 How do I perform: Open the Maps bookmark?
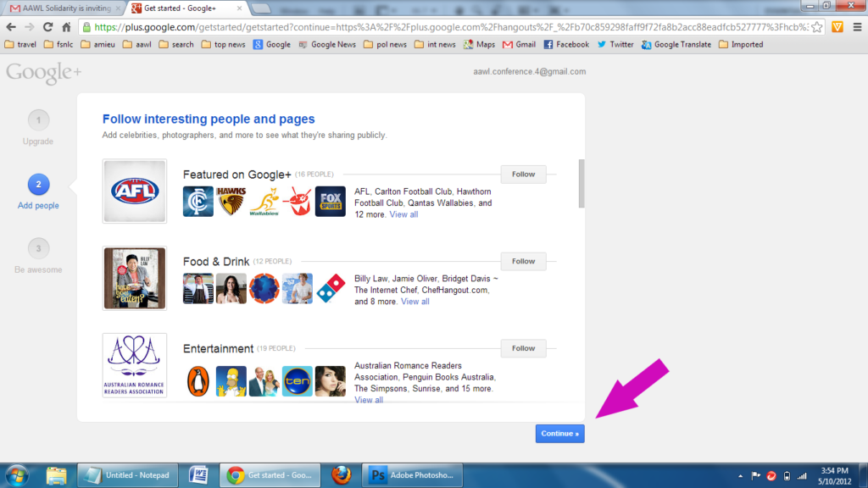(x=480, y=44)
